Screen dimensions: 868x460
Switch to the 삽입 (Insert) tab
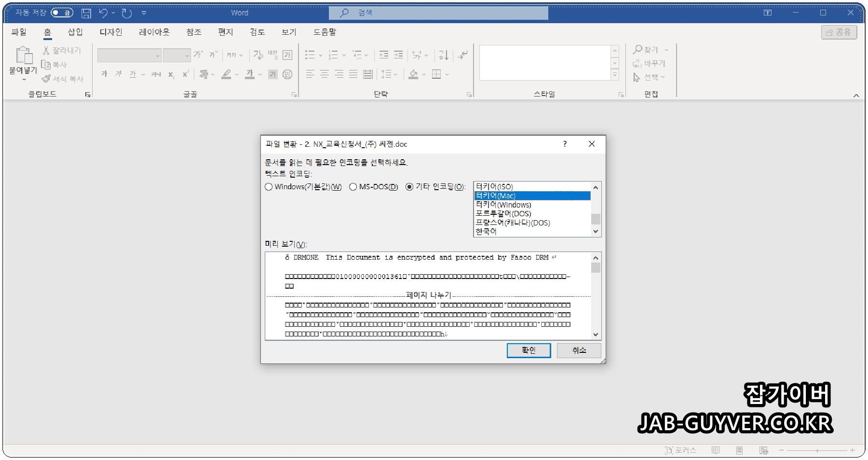(x=75, y=32)
